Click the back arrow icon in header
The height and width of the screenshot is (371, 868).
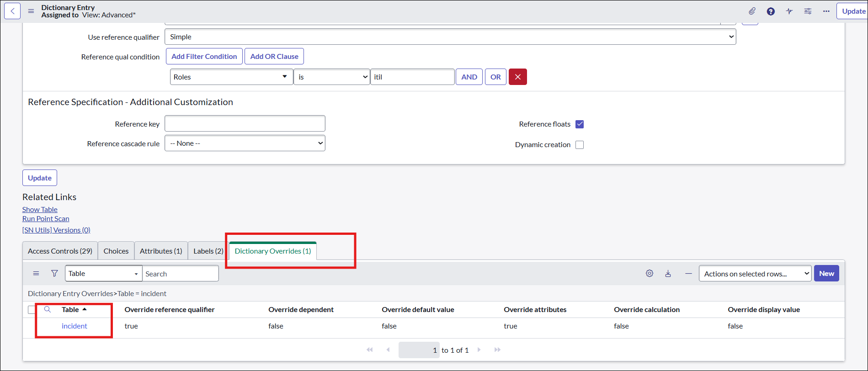12,11
